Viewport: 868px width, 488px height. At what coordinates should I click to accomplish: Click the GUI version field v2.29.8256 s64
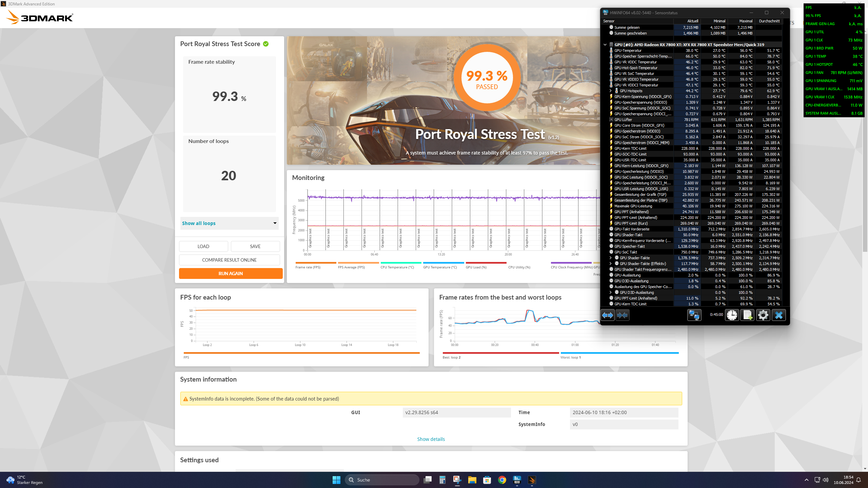point(457,412)
